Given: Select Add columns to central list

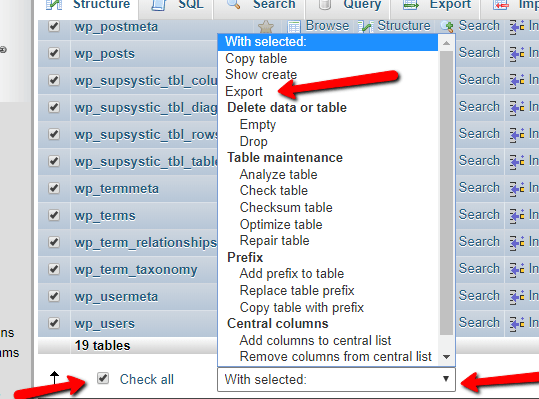Looking at the screenshot, I should pos(315,341).
